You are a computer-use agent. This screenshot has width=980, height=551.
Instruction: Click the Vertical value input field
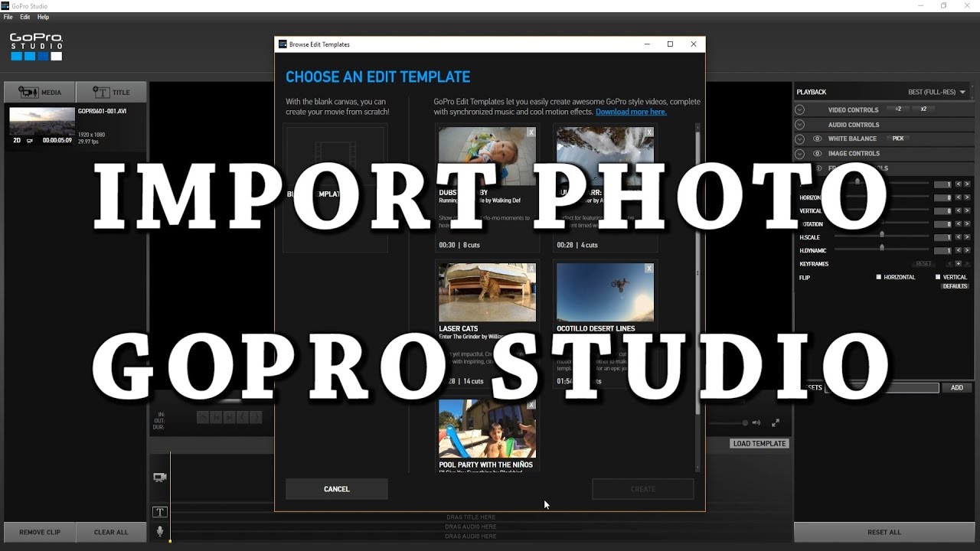pos(943,210)
